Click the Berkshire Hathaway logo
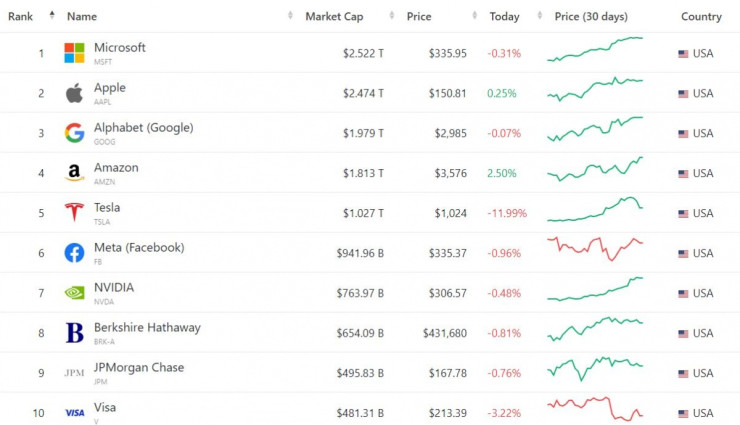The height and width of the screenshot is (425, 740). click(x=74, y=333)
